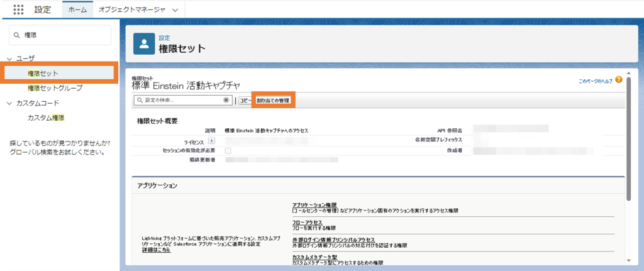Collapse the カスタムコード section chevron
This screenshot has height=271, width=644.
pos(9,104)
